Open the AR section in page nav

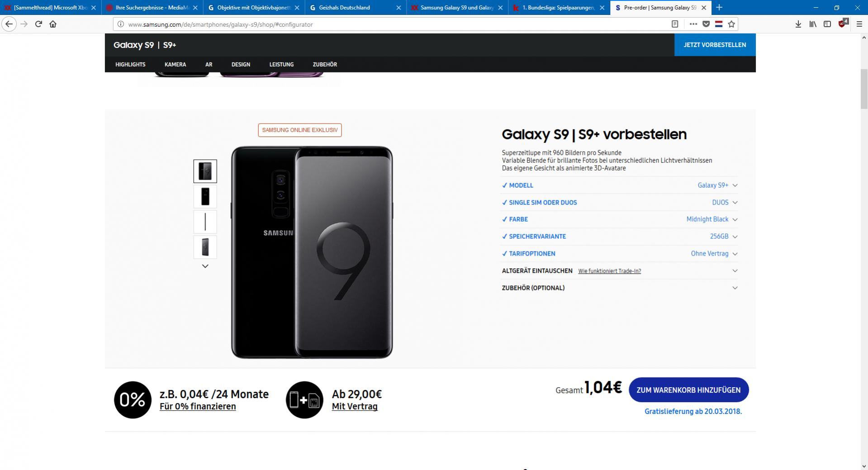[x=209, y=64]
